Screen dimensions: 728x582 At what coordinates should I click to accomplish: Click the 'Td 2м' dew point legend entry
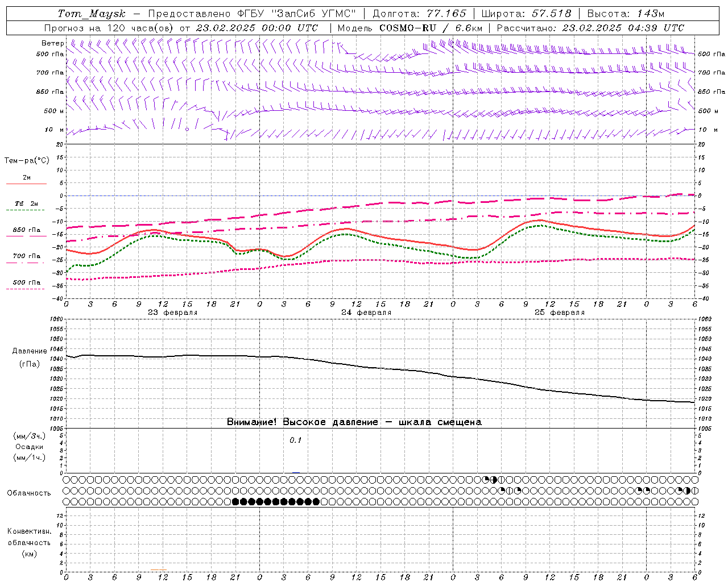pyautogui.click(x=26, y=203)
